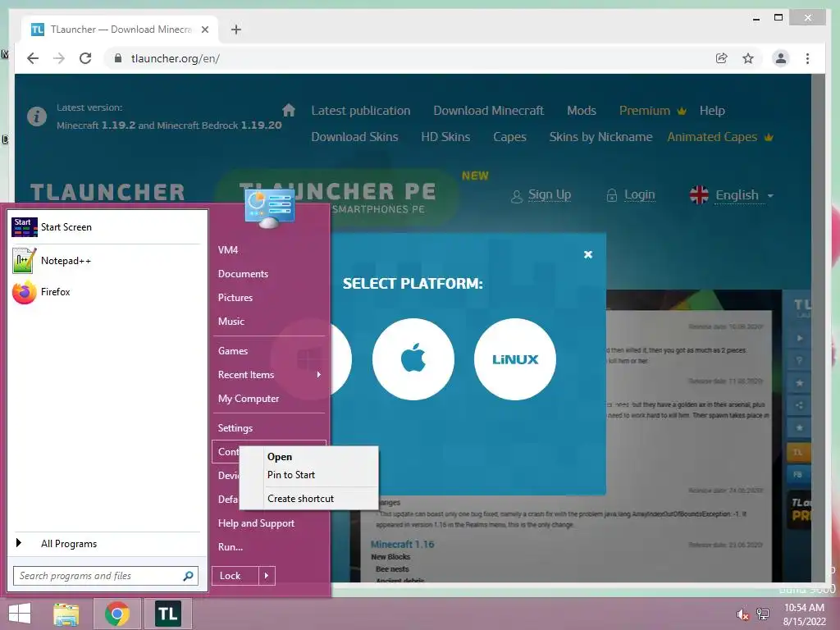
Task: Click the muted volume tray icon
Action: [742, 614]
